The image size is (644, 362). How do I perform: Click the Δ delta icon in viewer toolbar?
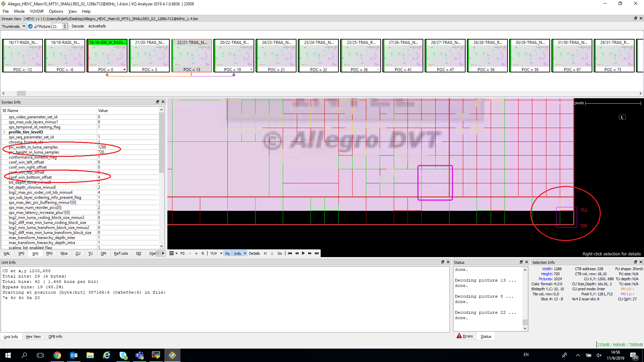pos(272,253)
